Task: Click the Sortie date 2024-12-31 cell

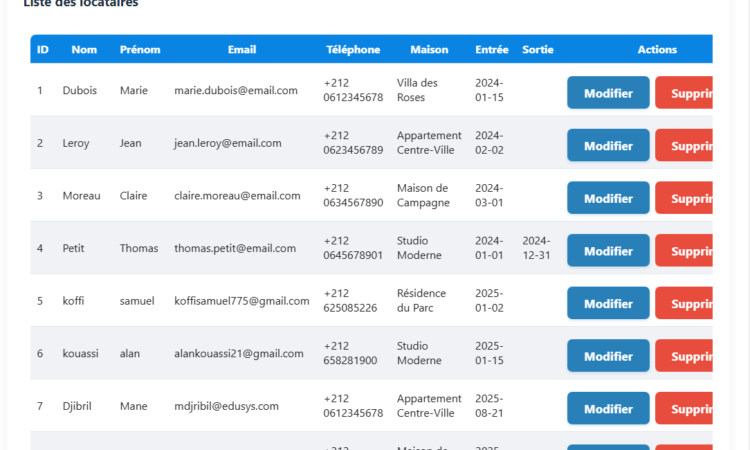Action: tap(537, 248)
